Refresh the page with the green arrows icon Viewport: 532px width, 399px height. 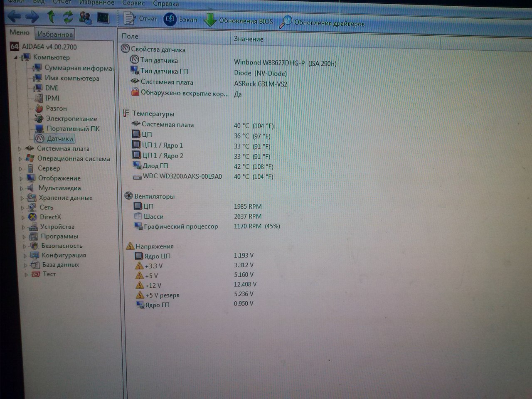coord(68,17)
